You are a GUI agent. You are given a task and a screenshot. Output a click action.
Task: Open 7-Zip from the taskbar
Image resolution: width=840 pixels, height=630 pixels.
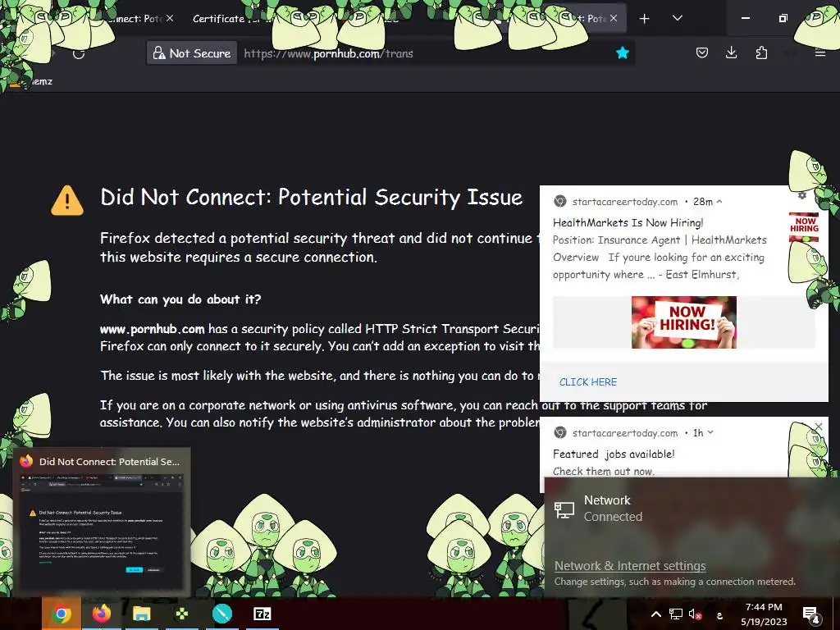(x=262, y=614)
